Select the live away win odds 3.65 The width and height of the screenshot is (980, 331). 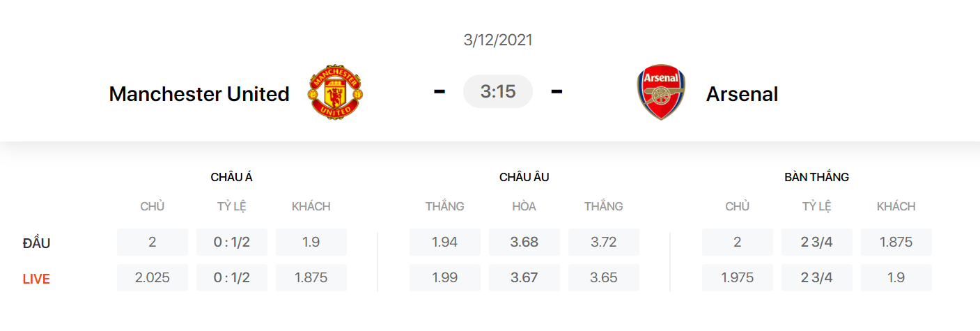tap(603, 277)
